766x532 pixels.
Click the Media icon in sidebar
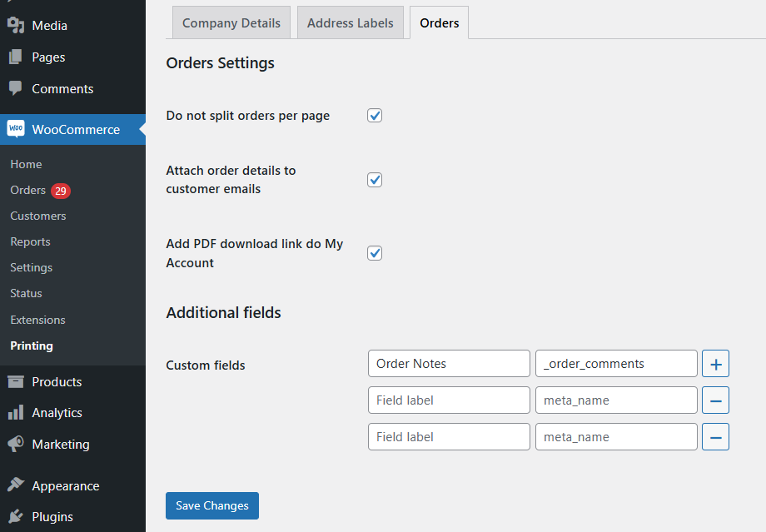tap(16, 26)
